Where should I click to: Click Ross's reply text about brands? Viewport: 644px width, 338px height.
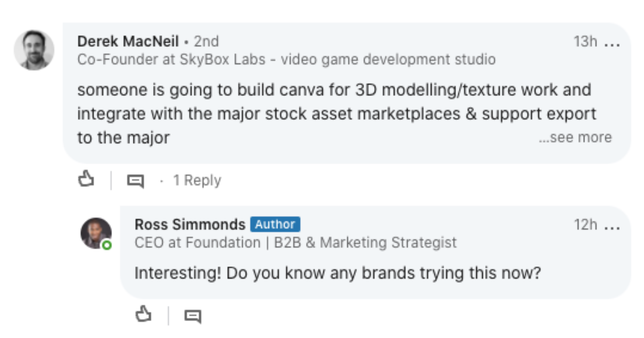(337, 273)
